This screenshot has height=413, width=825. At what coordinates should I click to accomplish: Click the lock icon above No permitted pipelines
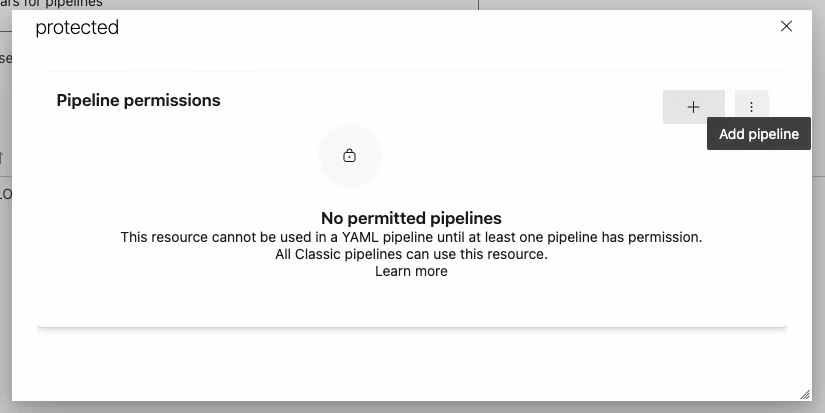pos(349,156)
